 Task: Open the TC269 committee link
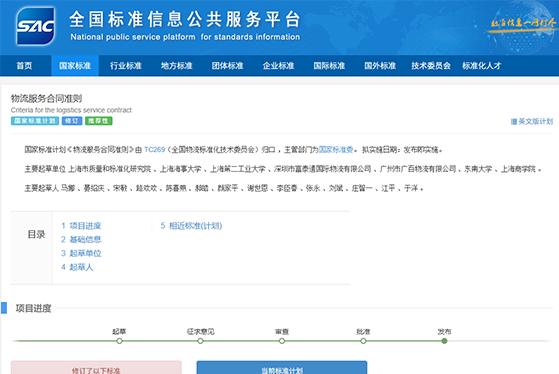coord(154,150)
